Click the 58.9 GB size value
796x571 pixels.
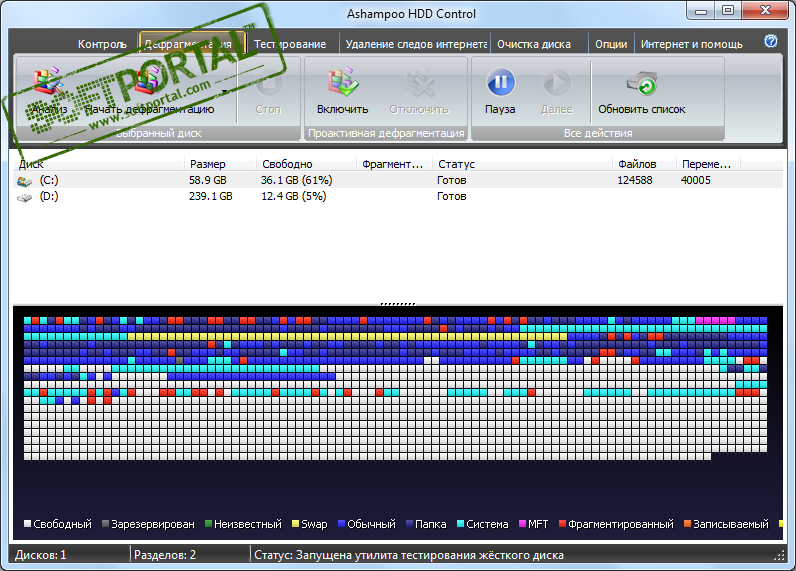(x=208, y=180)
